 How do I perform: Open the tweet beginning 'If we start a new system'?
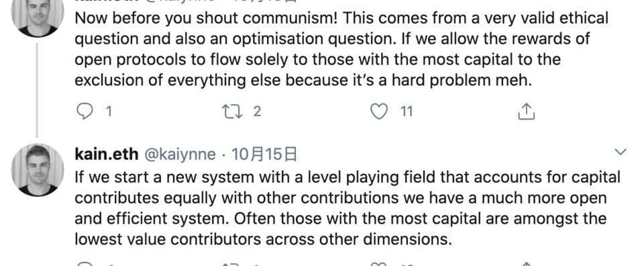pyautogui.click(x=347, y=208)
